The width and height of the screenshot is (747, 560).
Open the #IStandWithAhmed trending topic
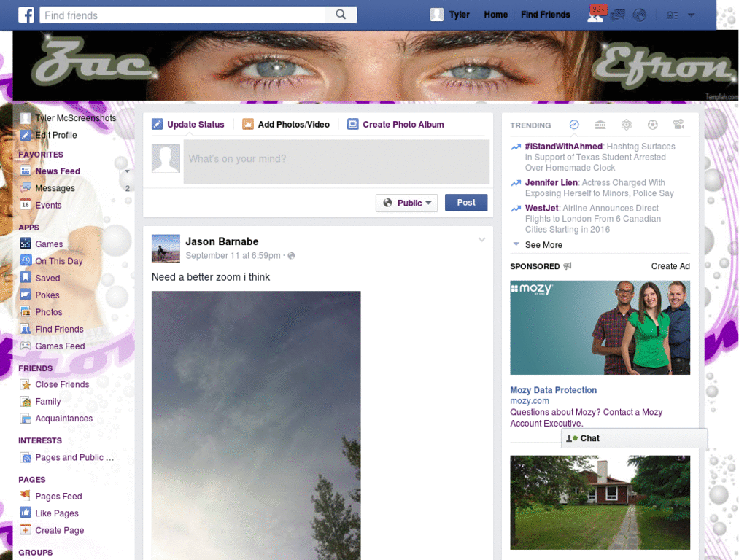tap(564, 146)
